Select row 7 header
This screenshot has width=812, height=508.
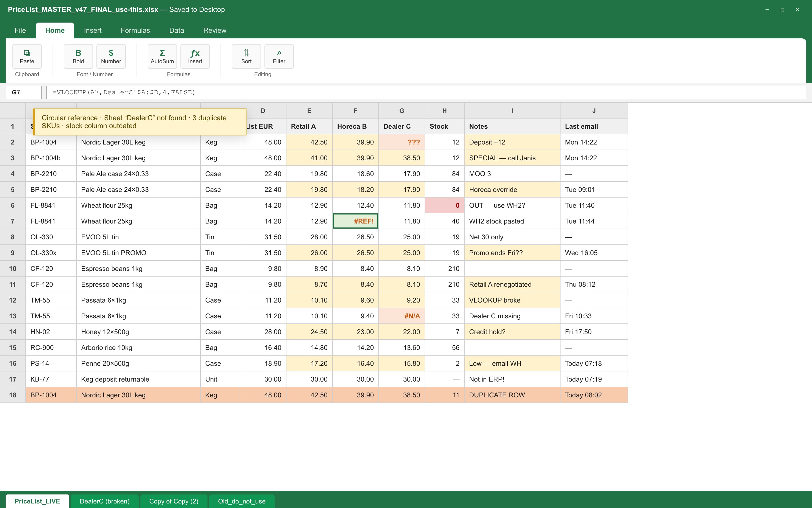point(13,221)
